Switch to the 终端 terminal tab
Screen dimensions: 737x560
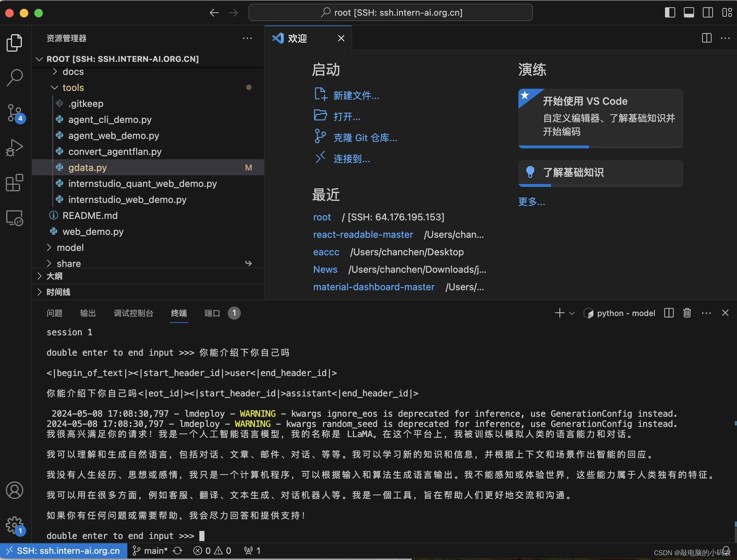click(x=179, y=313)
